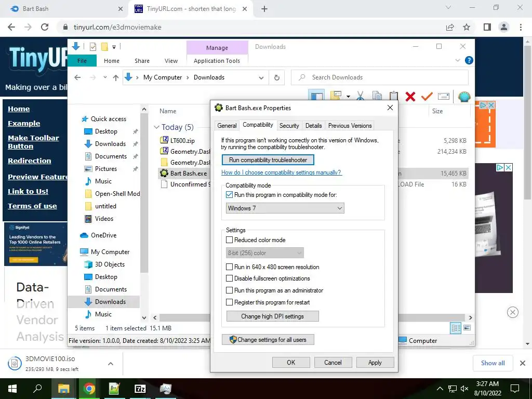Open Chrome tab search chevron

coord(448,7)
